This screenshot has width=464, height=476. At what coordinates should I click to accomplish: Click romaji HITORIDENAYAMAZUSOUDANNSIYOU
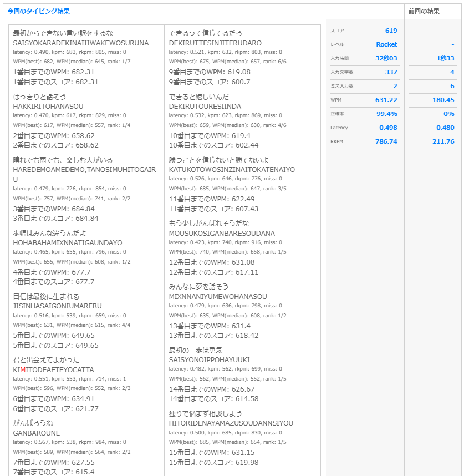(x=231, y=423)
